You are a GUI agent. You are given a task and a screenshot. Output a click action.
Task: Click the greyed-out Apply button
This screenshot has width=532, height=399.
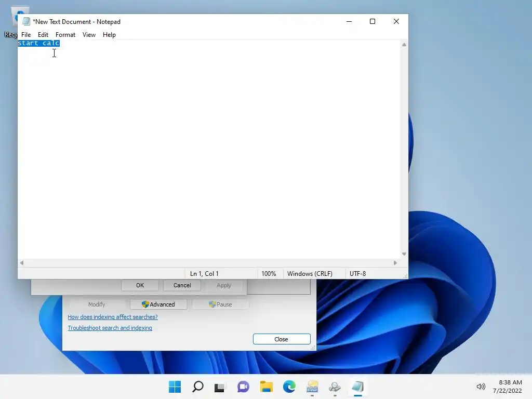point(224,285)
